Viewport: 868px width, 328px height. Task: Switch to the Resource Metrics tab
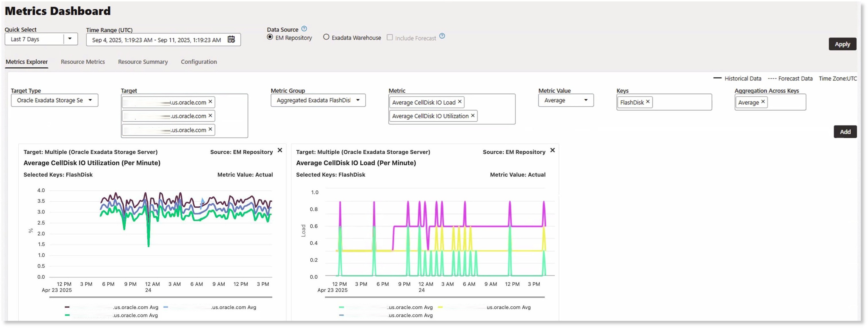pyautogui.click(x=83, y=62)
